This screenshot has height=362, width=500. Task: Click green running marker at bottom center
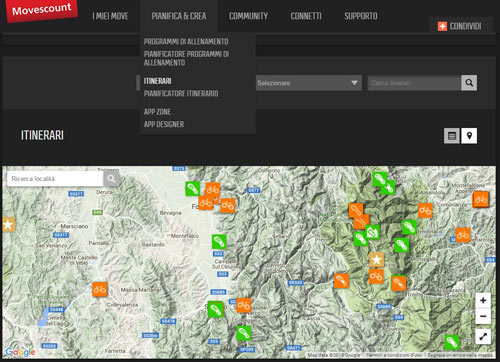click(x=244, y=333)
